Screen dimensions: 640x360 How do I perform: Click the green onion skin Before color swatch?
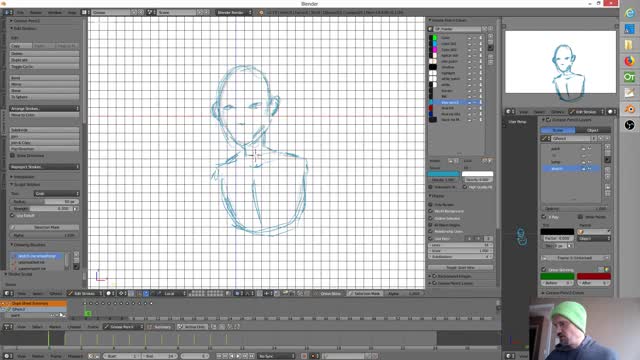[x=558, y=276]
